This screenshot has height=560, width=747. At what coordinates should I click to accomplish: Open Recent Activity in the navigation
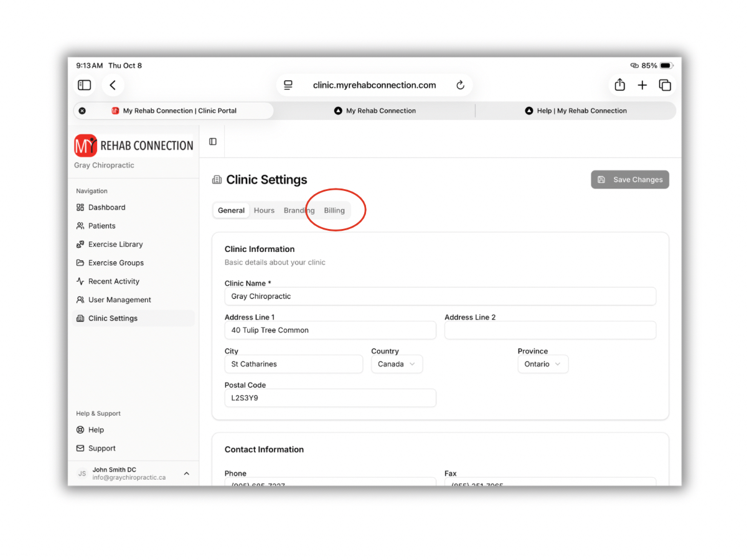click(133, 281)
